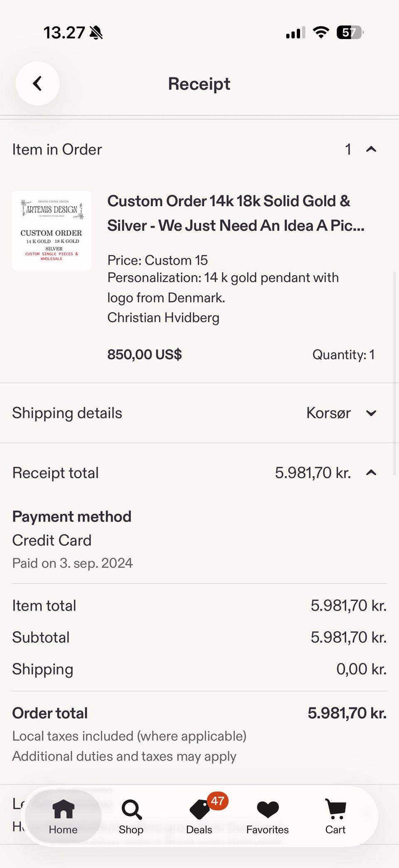This screenshot has width=399, height=868.
Task: Tap the Korsør shipping destination
Action: click(328, 413)
